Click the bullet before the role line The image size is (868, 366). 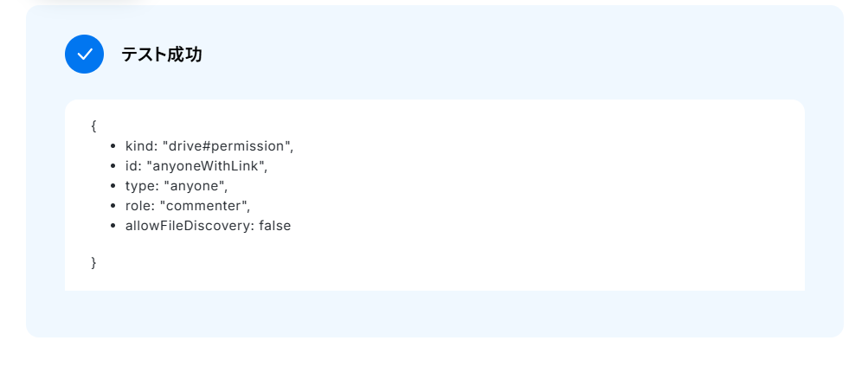coord(114,207)
